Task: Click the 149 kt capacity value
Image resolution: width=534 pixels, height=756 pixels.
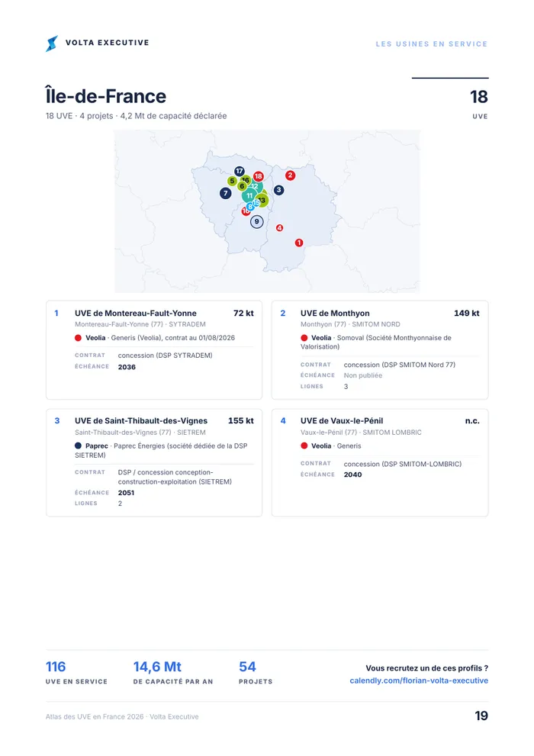Action: tap(467, 314)
